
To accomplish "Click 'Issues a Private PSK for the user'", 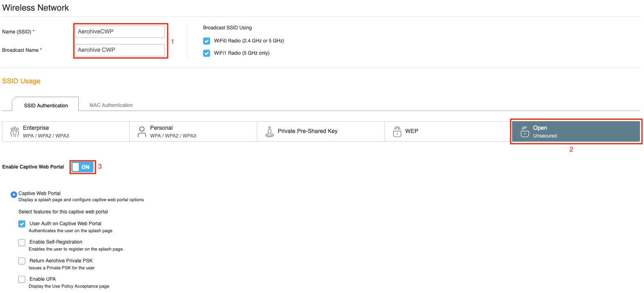I will (62, 268).
